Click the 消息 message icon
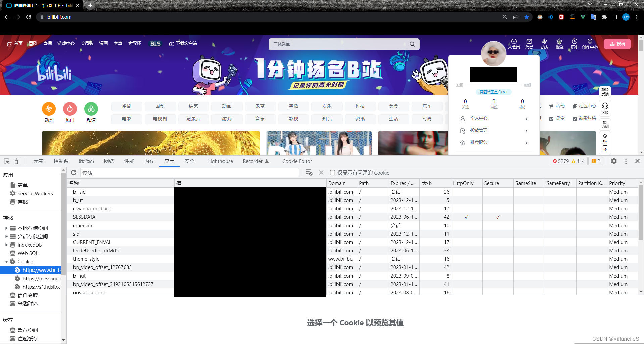The image size is (644, 344). (529, 44)
